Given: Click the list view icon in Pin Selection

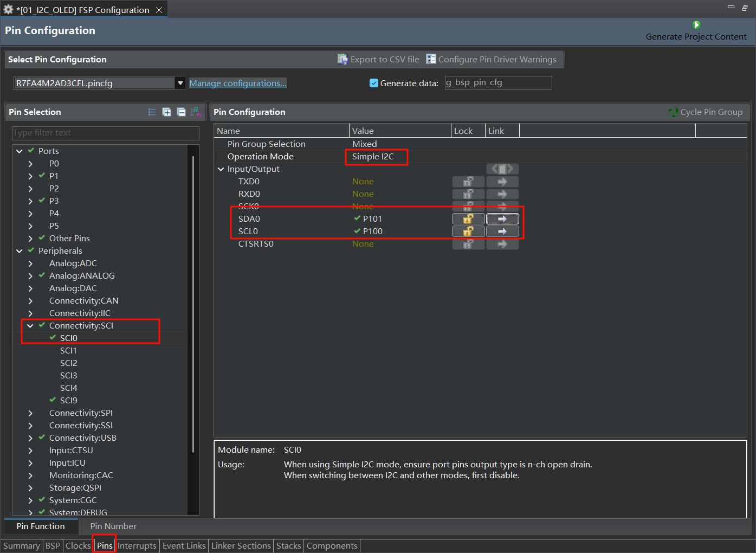Looking at the screenshot, I should tap(152, 112).
